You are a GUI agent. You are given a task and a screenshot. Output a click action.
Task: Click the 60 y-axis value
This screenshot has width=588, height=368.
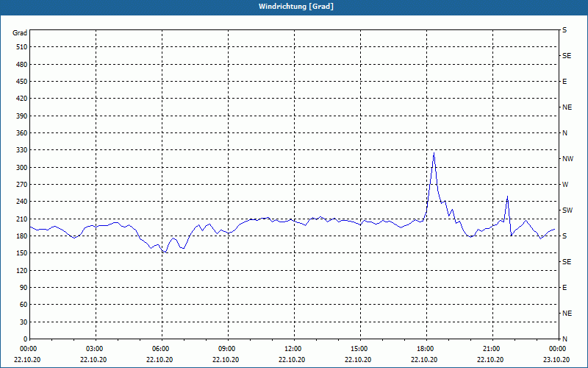[x=24, y=305]
